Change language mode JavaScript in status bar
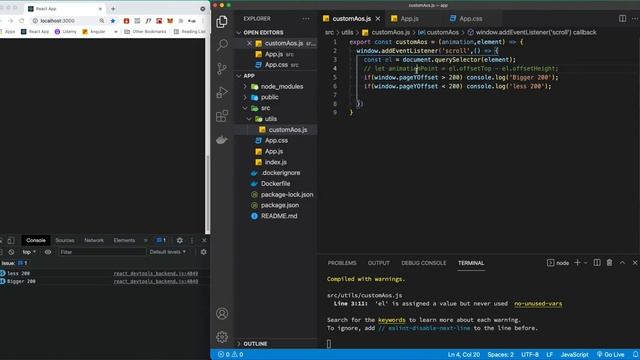 pyautogui.click(x=574, y=354)
